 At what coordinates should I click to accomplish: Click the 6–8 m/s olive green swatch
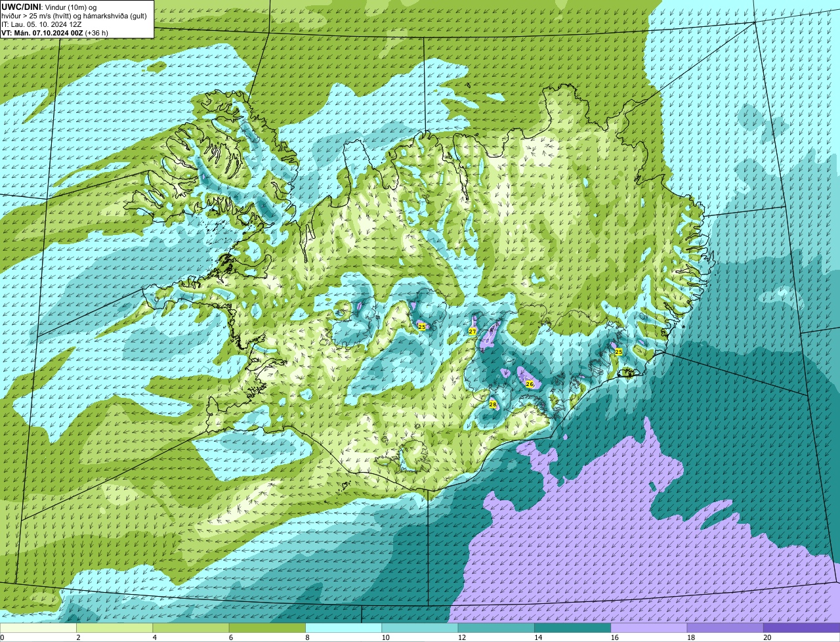268,628
